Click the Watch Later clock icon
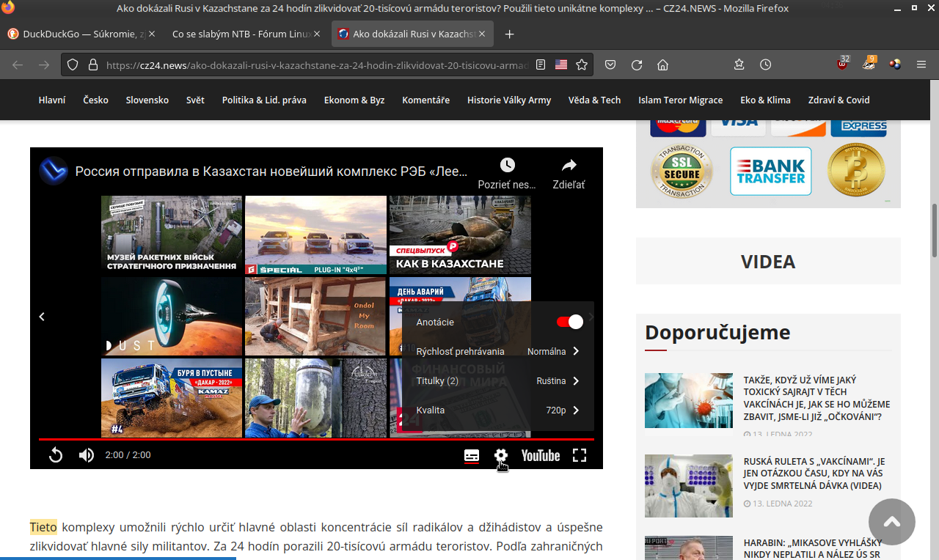The height and width of the screenshot is (560, 939). tap(507, 165)
